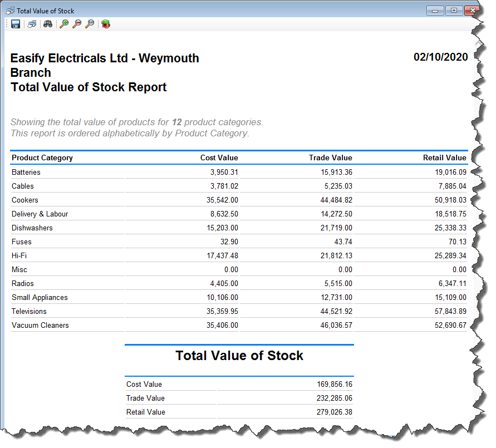This screenshot has height=448, width=496.
Task: Click the toolbar drag handle grip
Action: (6, 24)
